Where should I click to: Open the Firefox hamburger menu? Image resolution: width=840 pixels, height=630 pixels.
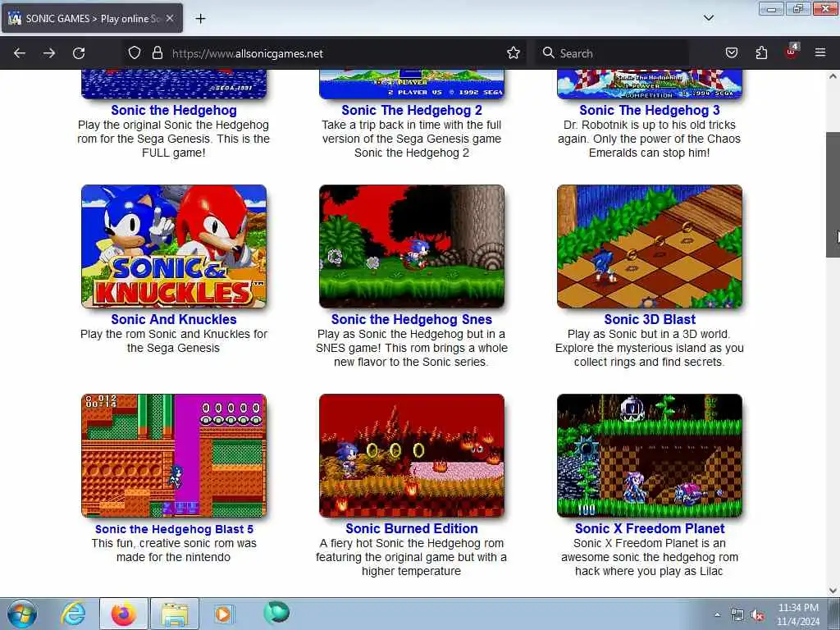coord(820,53)
